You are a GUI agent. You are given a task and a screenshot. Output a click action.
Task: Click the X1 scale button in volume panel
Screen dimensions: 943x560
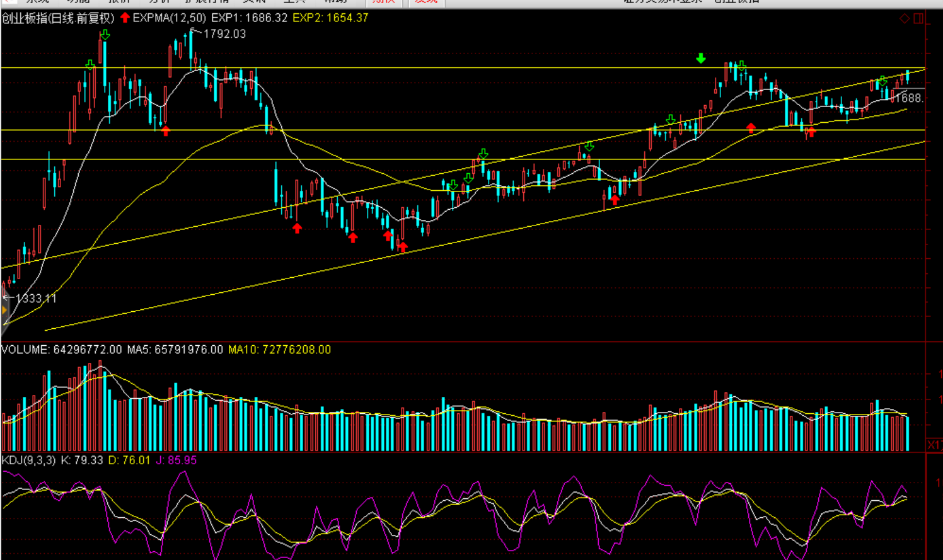934,445
